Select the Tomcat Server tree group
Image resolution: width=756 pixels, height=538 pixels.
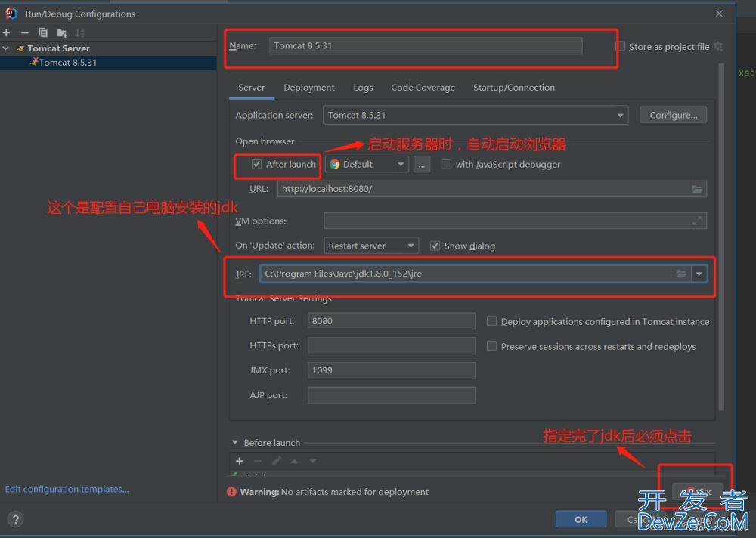[58, 48]
